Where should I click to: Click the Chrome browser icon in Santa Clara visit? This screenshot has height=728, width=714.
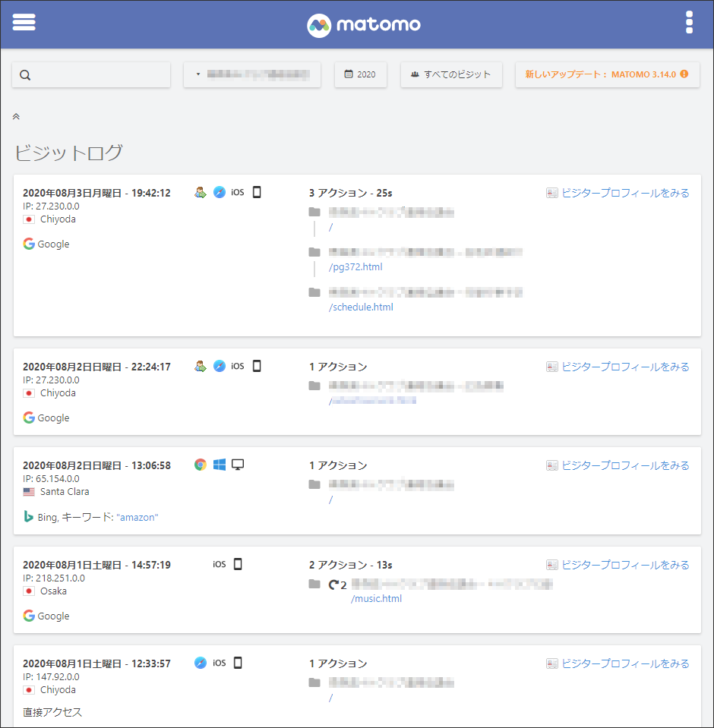click(x=201, y=465)
